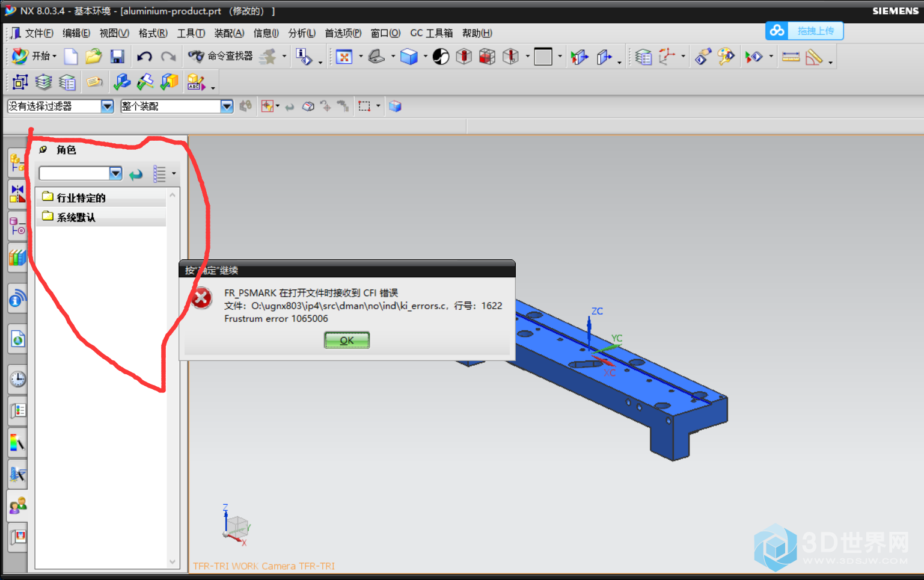This screenshot has height=580, width=924.
Task: Open the 文件(F) menu
Action: coord(39,33)
